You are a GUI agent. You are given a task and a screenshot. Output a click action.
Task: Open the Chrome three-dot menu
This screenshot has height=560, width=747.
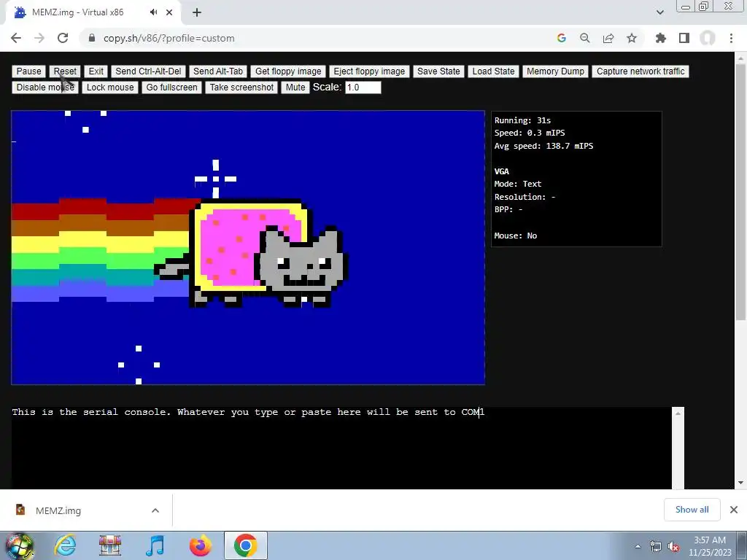pyautogui.click(x=731, y=38)
